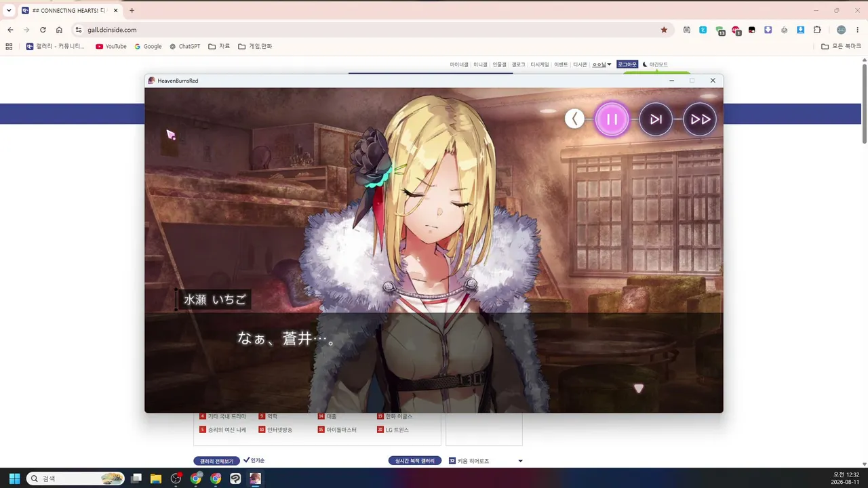
Task: Open 이벤트 in the site menu
Action: (x=561, y=64)
